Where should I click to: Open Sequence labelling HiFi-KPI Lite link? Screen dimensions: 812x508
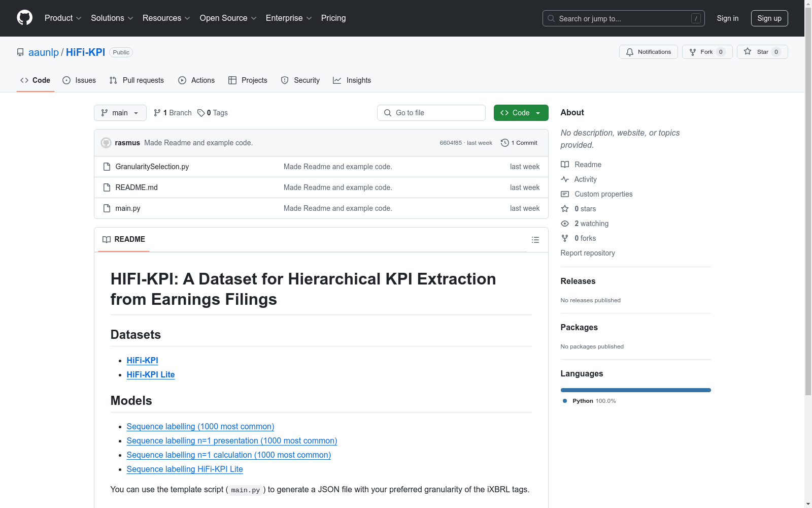(185, 469)
